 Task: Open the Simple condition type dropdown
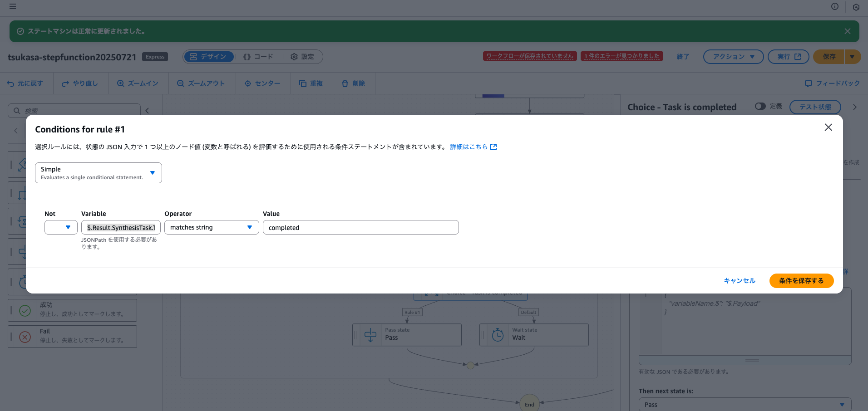99,173
